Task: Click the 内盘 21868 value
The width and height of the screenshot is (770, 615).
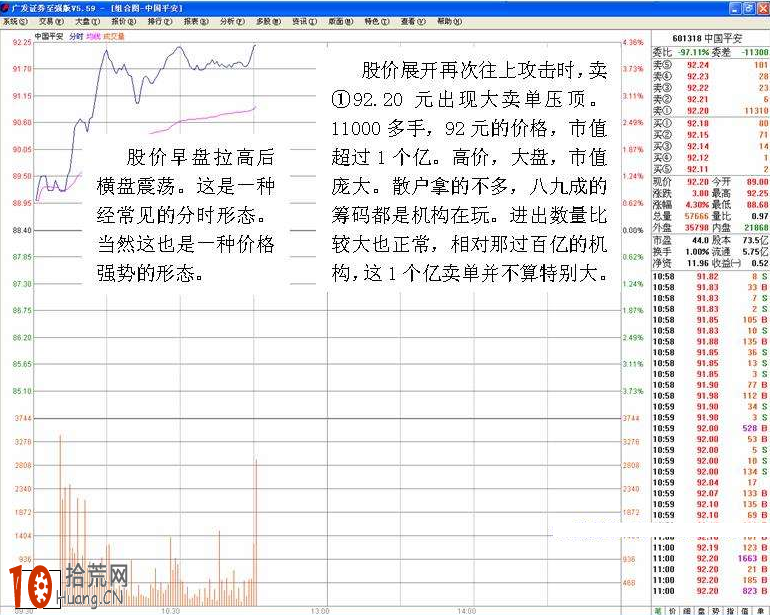Action: pyautogui.click(x=756, y=227)
